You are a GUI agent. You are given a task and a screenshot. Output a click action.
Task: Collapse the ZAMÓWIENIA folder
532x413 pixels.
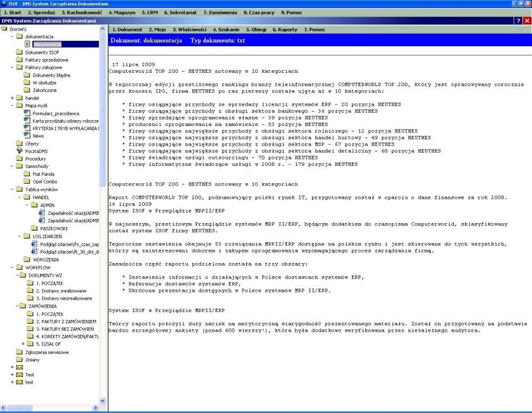click(17, 306)
